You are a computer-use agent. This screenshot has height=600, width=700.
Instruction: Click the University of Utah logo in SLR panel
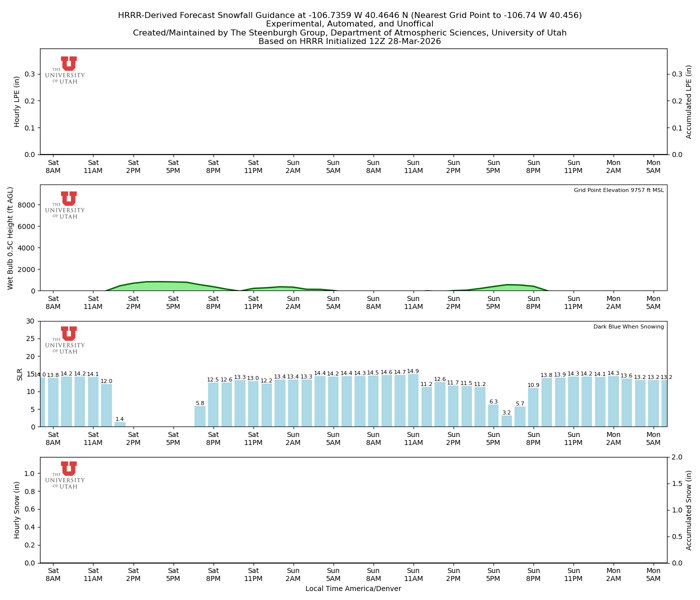(65, 340)
